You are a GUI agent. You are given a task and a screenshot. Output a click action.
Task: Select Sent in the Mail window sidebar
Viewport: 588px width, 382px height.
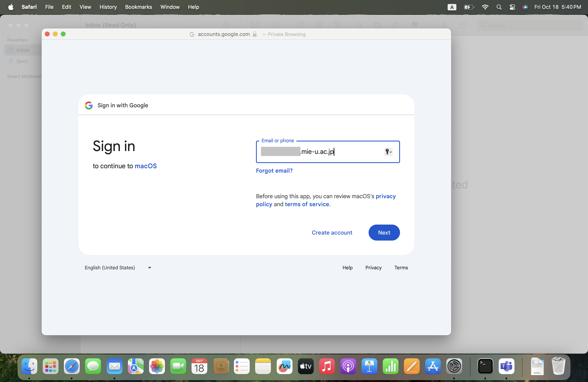[22, 61]
